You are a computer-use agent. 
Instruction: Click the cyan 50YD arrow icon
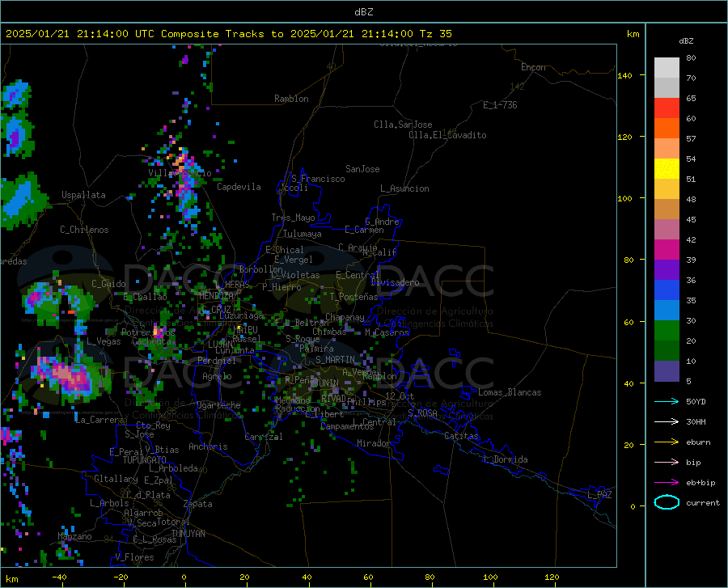tap(667, 401)
